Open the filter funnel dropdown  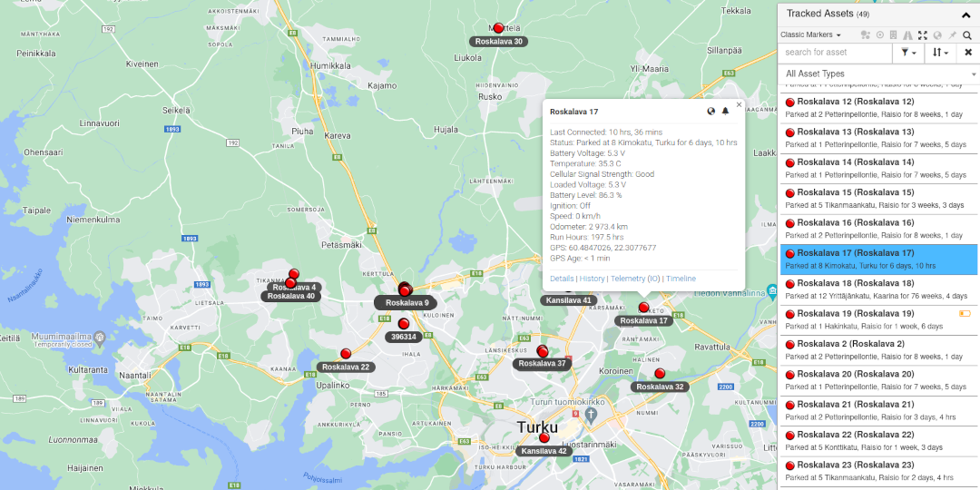tap(907, 53)
